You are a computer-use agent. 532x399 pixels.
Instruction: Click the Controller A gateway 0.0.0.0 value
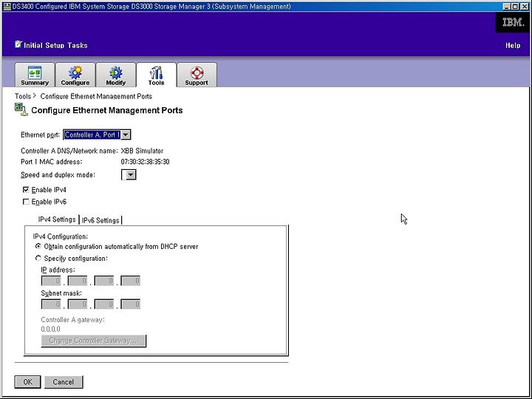point(50,329)
